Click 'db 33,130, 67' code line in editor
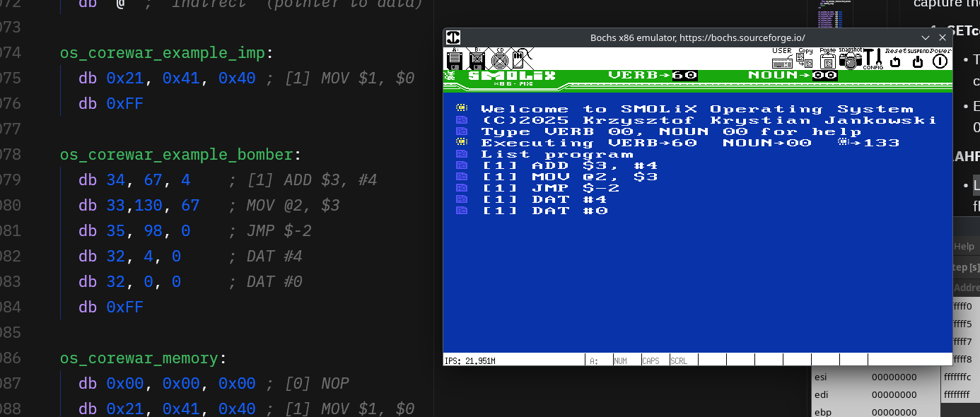 coord(139,206)
